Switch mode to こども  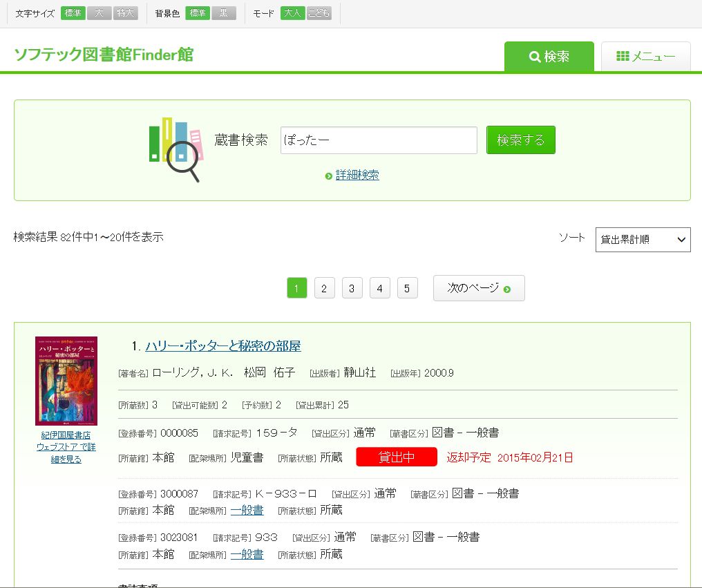coord(319,13)
